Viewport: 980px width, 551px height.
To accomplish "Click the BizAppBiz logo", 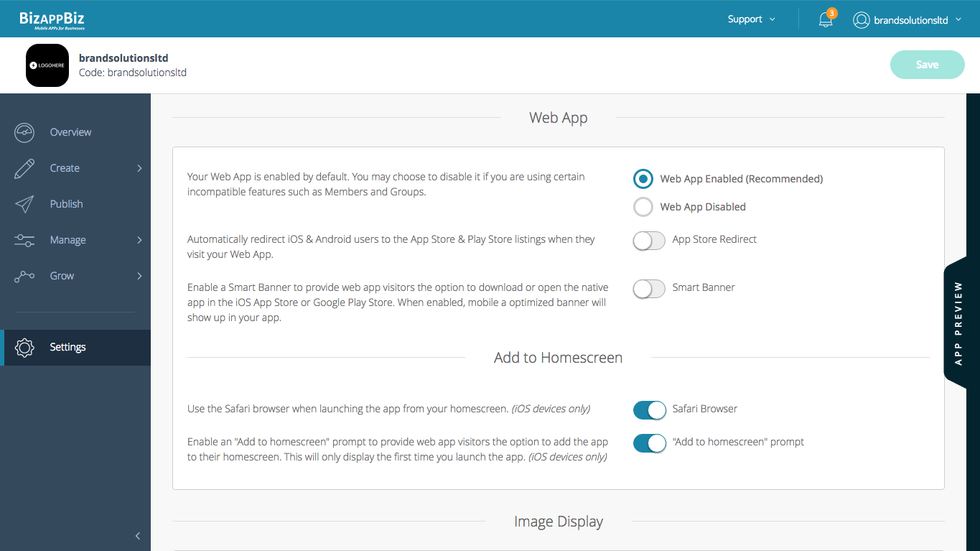I will tap(52, 19).
